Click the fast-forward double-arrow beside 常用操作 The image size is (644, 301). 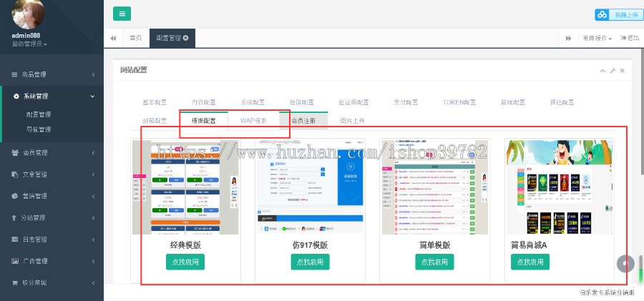click(569, 38)
